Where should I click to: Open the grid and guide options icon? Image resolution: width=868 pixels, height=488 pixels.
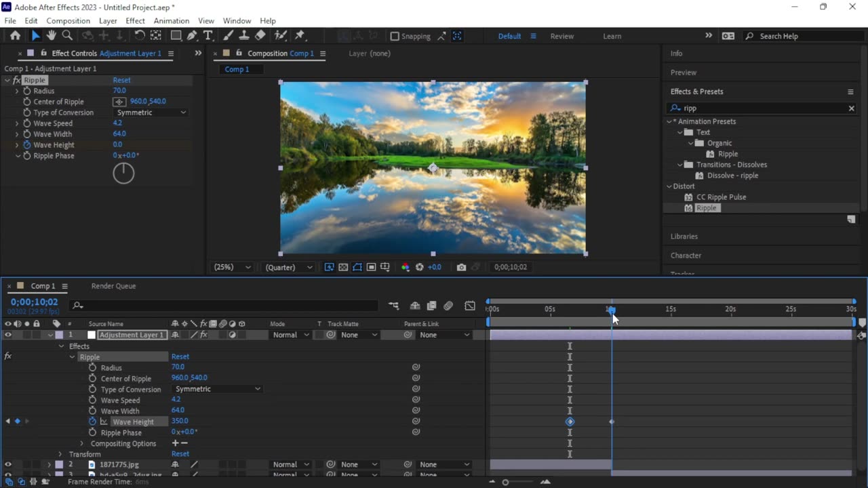click(x=385, y=267)
